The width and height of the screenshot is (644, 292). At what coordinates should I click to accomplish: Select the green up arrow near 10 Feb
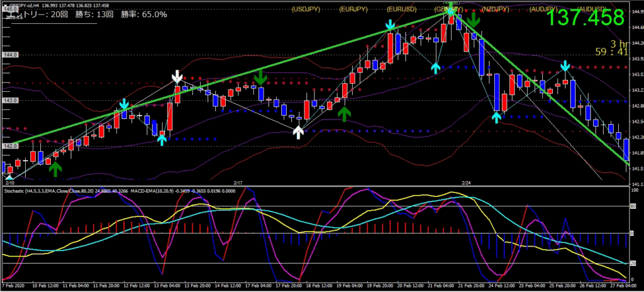(55, 168)
